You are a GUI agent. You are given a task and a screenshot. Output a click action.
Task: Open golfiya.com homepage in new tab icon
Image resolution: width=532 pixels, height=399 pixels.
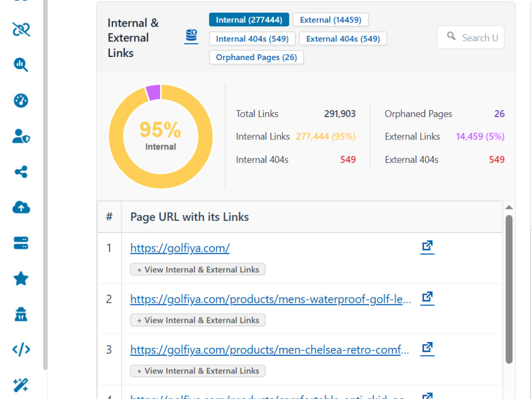click(427, 247)
